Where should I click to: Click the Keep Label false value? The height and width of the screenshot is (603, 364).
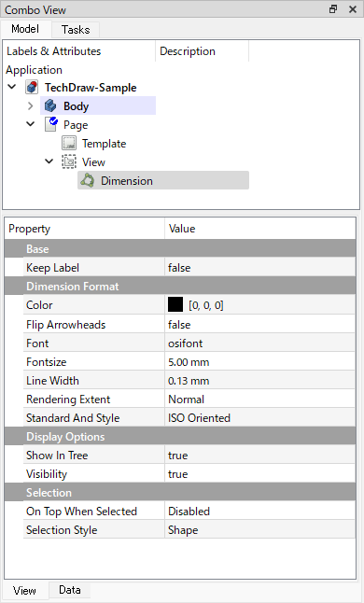tap(259, 268)
